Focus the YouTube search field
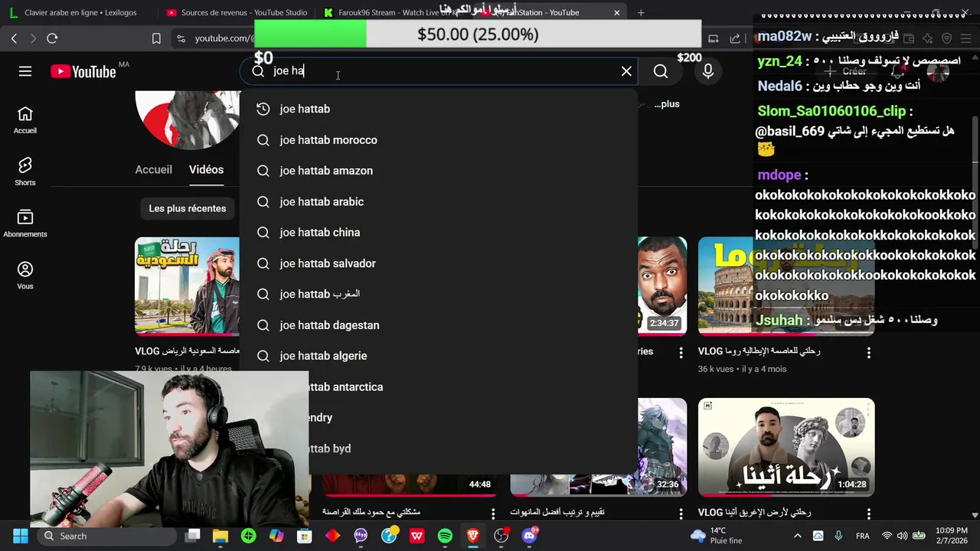The height and width of the screenshot is (551, 980). [x=440, y=71]
